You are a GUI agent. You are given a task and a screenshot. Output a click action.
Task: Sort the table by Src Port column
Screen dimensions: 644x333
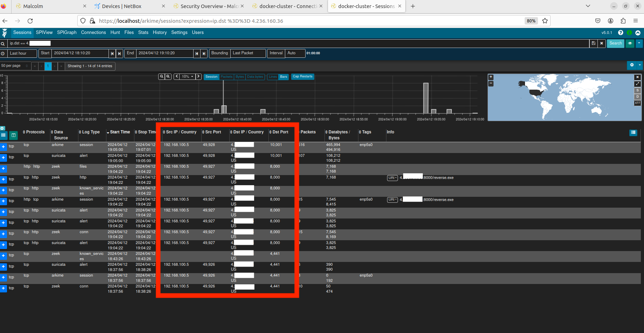[x=213, y=132]
